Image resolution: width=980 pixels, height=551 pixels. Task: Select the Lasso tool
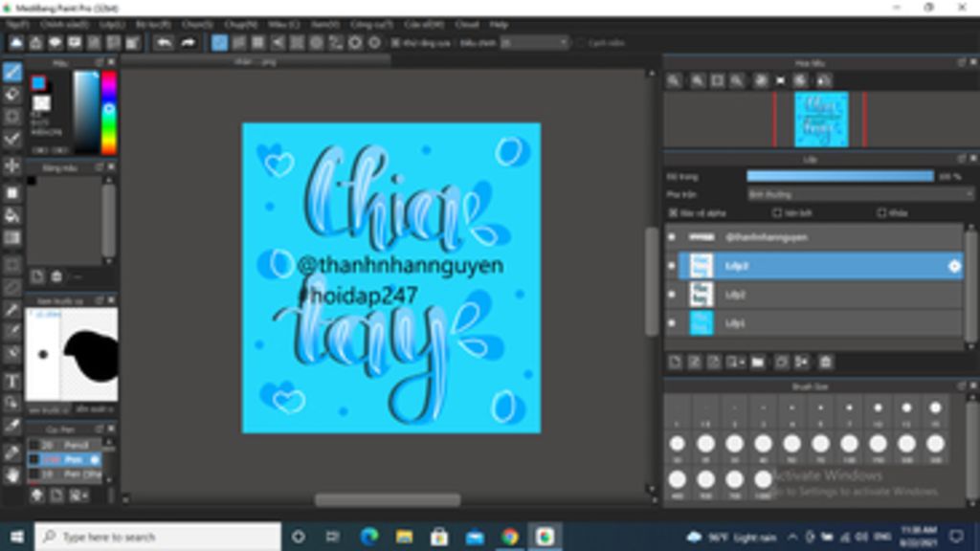[11, 287]
